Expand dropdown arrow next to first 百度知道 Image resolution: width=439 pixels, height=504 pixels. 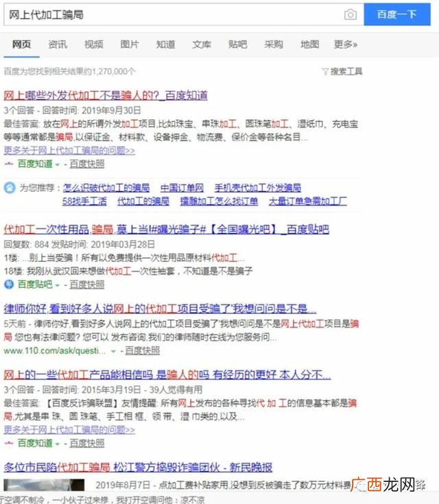click(58, 165)
